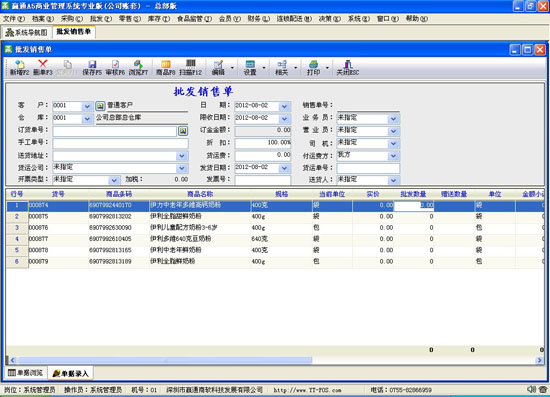Expand the 开票类型 invoice type dropdown
Image resolution: width=550 pixels, height=397 pixels.
[114, 180]
